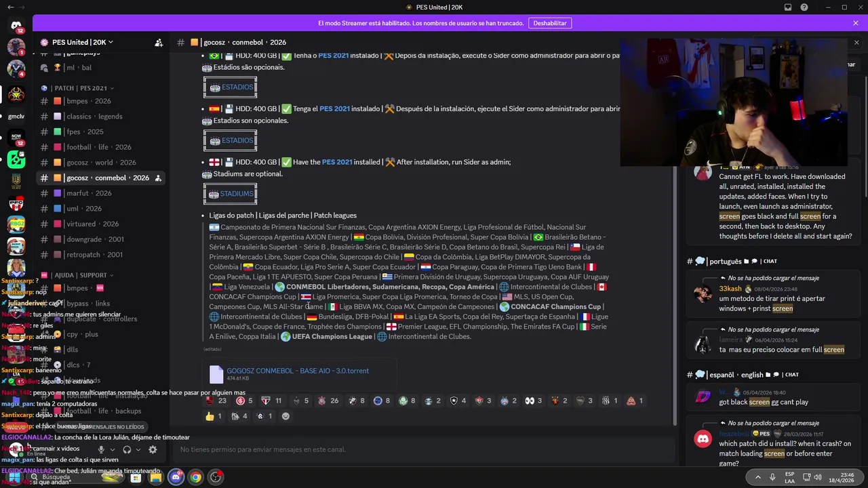This screenshot has height=488, width=868.
Task: Expand the PES United 20K server menu
Action: pos(82,42)
